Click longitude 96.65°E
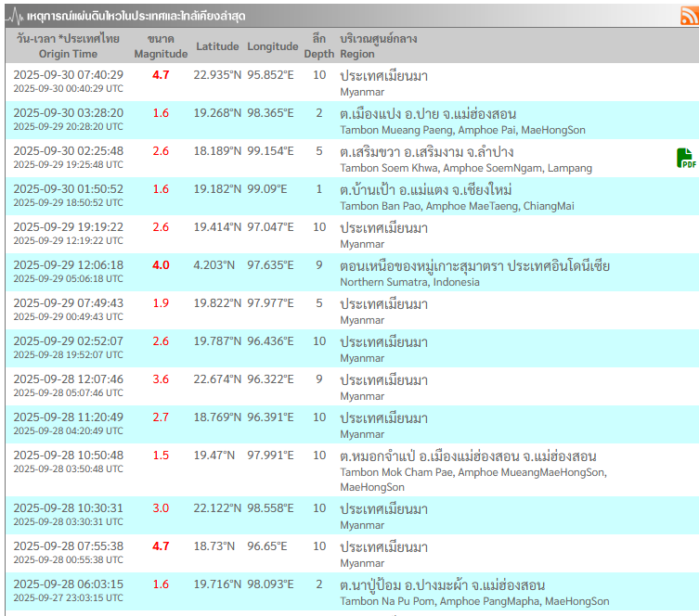699x616 pixels. point(267,546)
